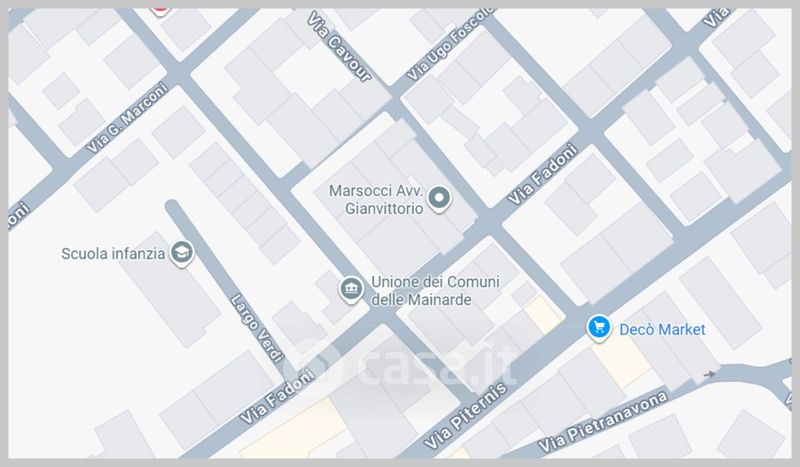The image size is (800, 467).
Task: Click the Unione dei Comuni delle Mainarde label
Action: (x=435, y=291)
